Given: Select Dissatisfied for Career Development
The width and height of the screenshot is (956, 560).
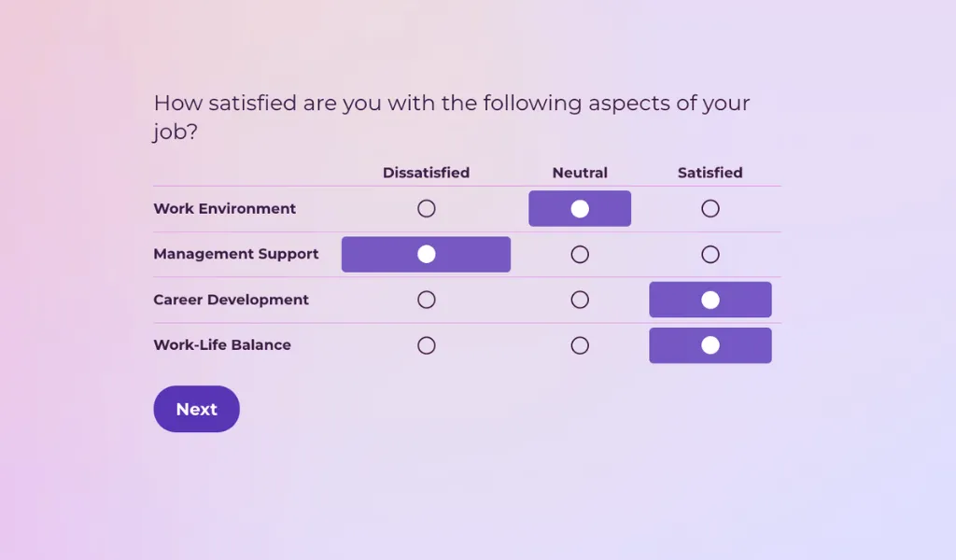Looking at the screenshot, I should 427,300.
